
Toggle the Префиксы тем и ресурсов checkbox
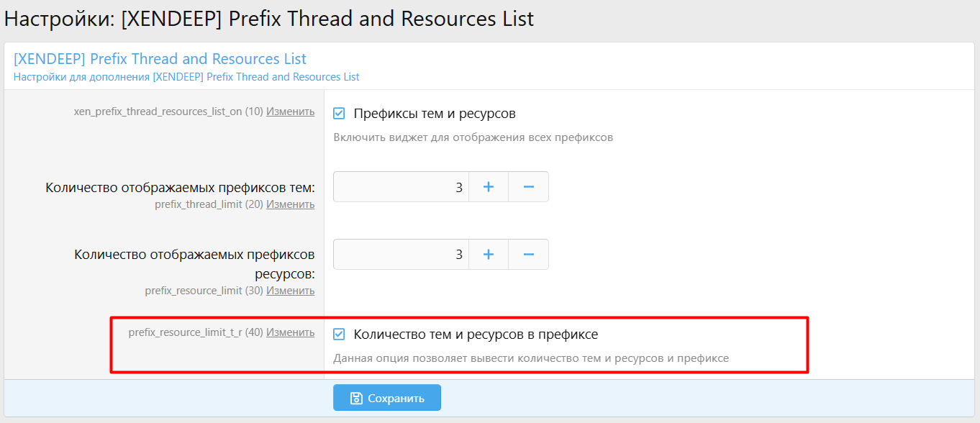pos(340,114)
